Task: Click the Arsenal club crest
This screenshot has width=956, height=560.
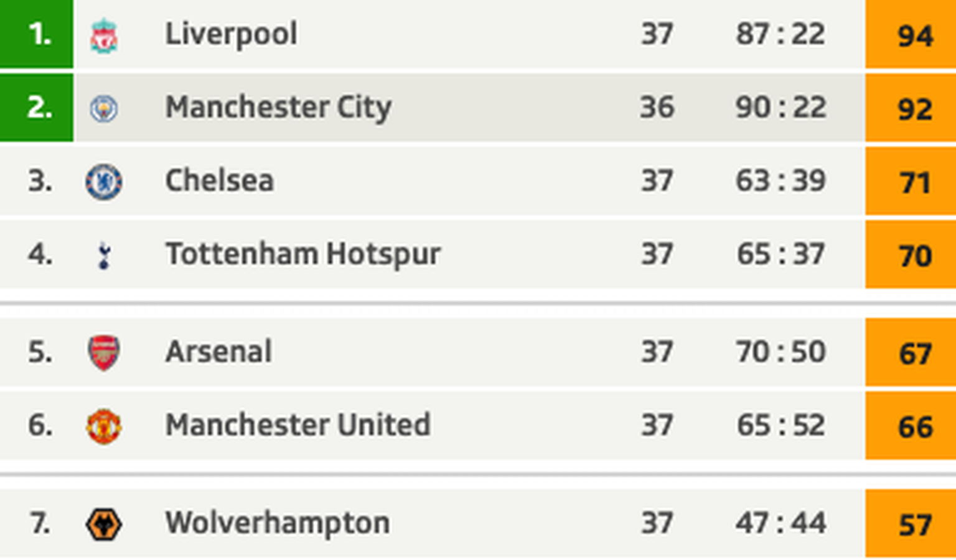Action: tap(104, 352)
